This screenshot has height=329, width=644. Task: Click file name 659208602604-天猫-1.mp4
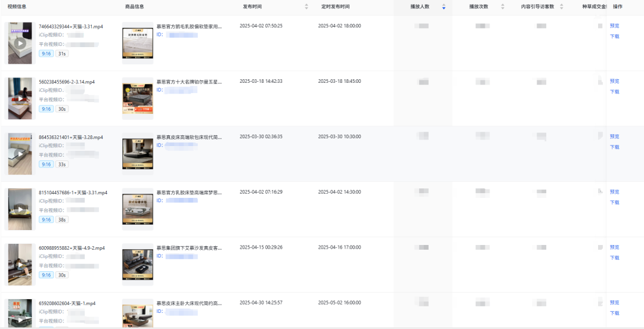67,303
